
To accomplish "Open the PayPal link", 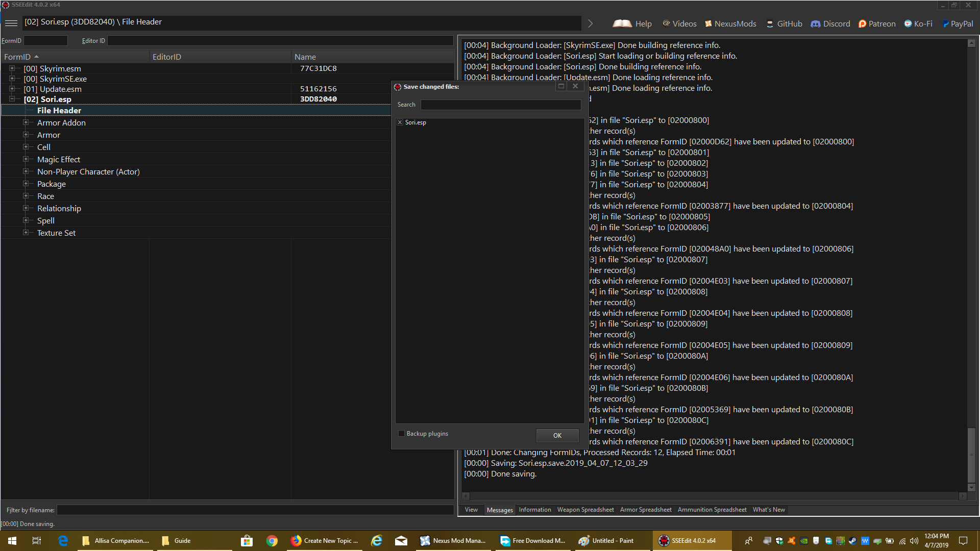I will [x=958, y=23].
